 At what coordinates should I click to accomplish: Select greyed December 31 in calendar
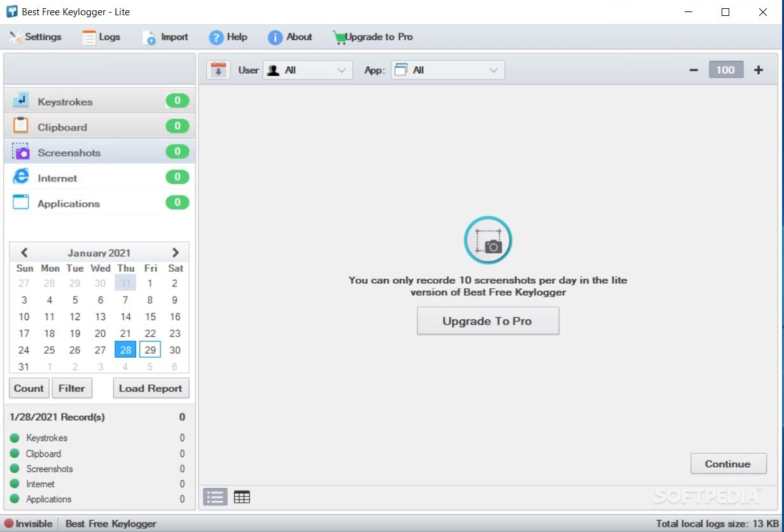[x=125, y=283]
